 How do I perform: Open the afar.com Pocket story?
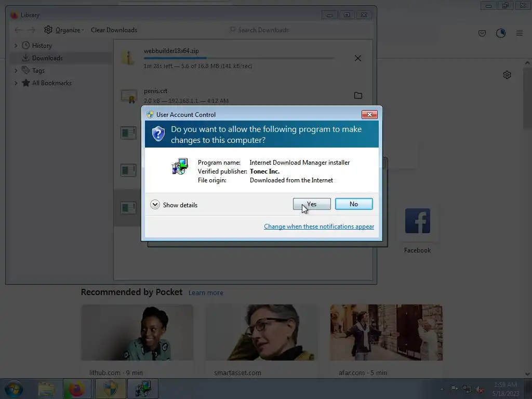(387, 341)
